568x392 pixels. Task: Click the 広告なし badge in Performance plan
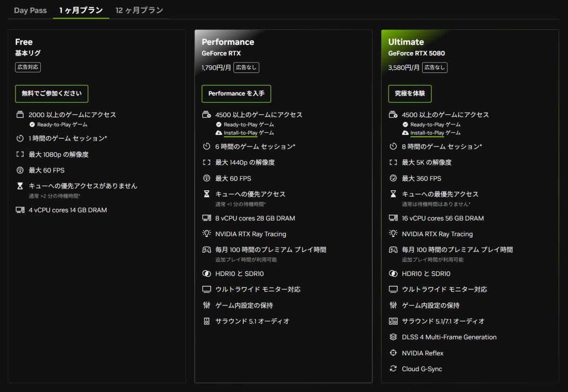pyautogui.click(x=246, y=68)
